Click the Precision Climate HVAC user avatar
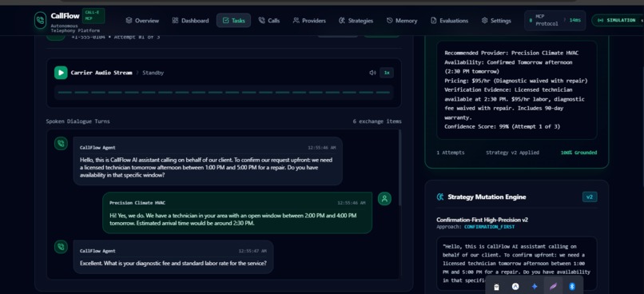The width and height of the screenshot is (644, 294). (384, 199)
